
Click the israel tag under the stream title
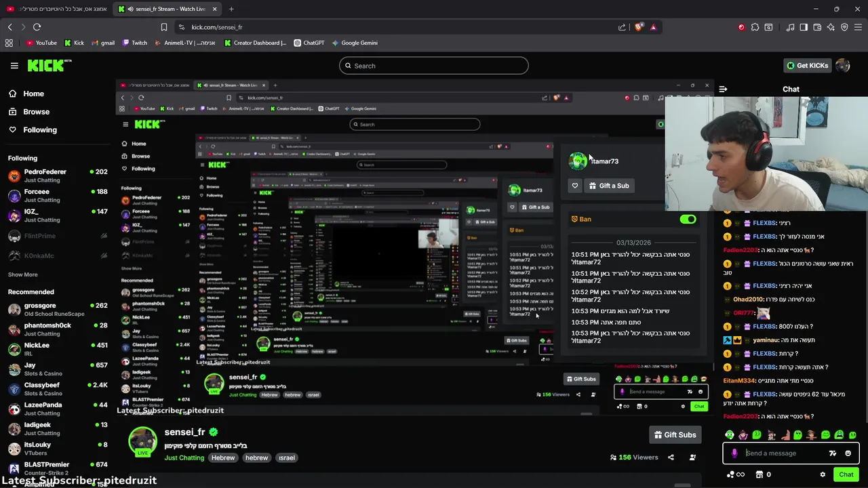click(x=286, y=457)
